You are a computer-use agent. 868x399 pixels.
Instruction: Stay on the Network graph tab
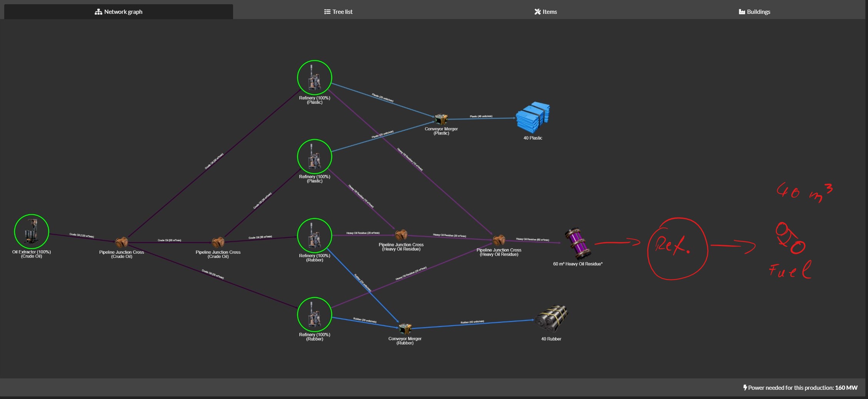tap(118, 12)
